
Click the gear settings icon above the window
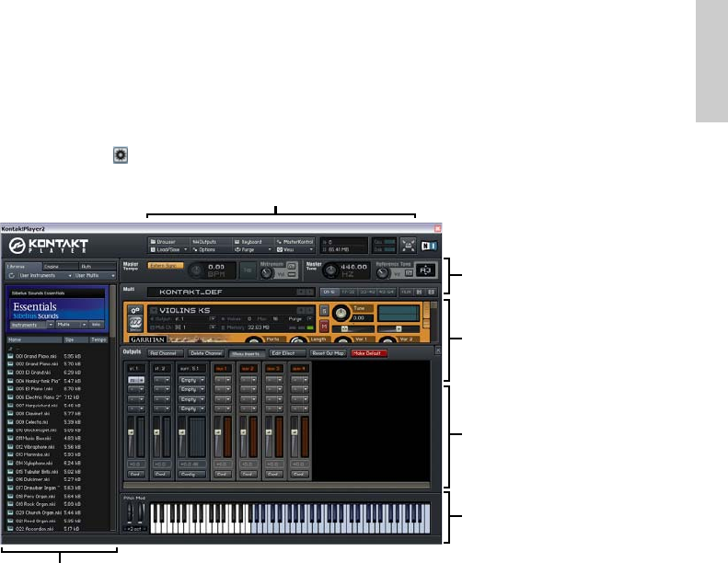[121, 155]
